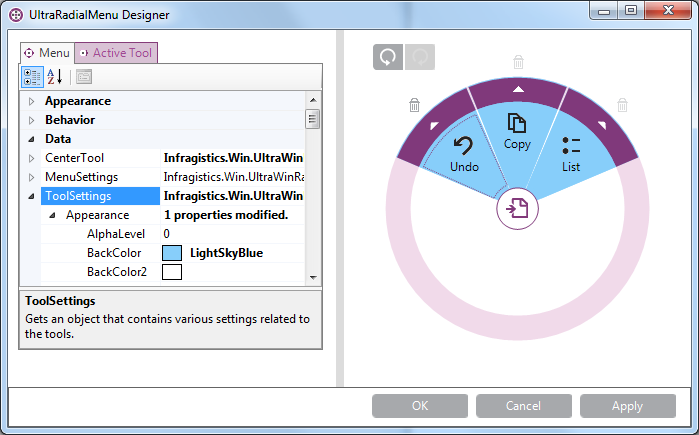Click the trash icon near Undo wedge
The image size is (699, 435).
(414, 105)
